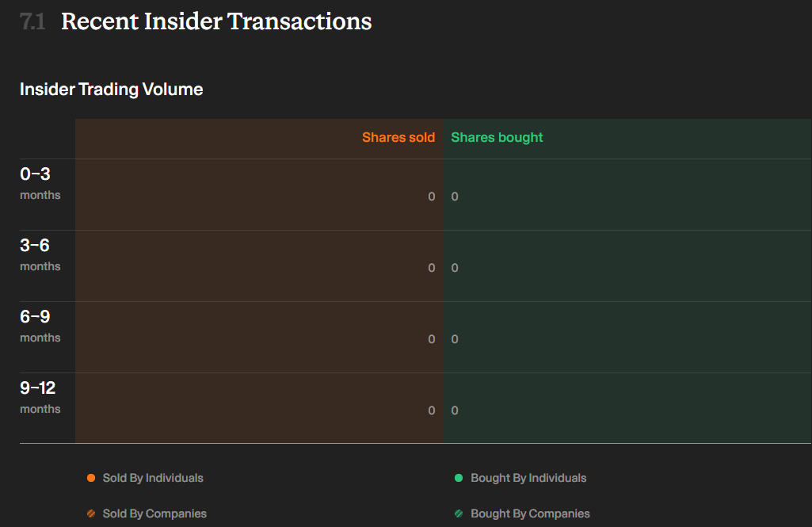Click shares bought value for 9–12 months
This screenshot has height=527, width=812.
pyautogui.click(x=455, y=411)
